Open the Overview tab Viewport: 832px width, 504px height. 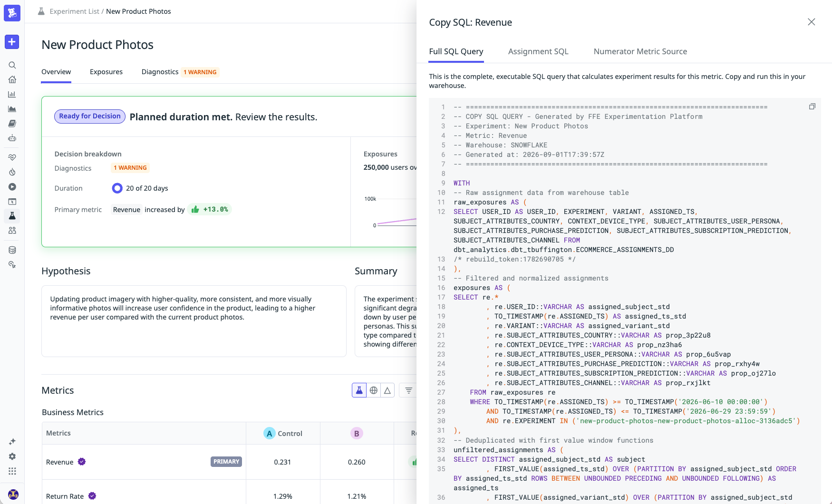click(x=56, y=72)
